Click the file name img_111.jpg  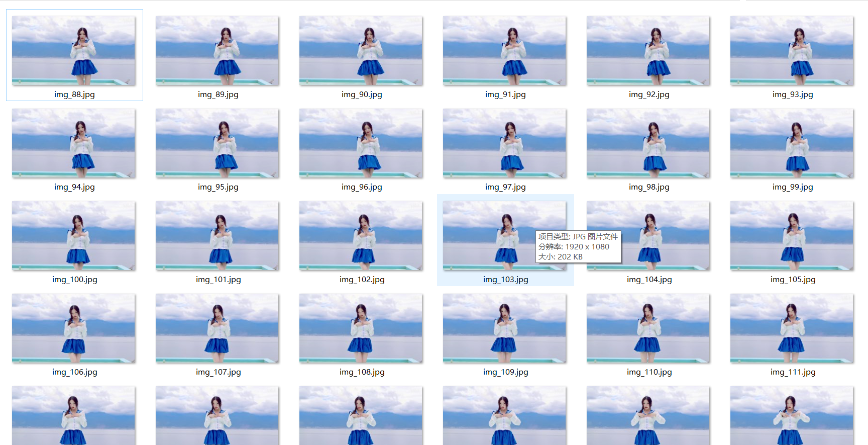point(793,372)
